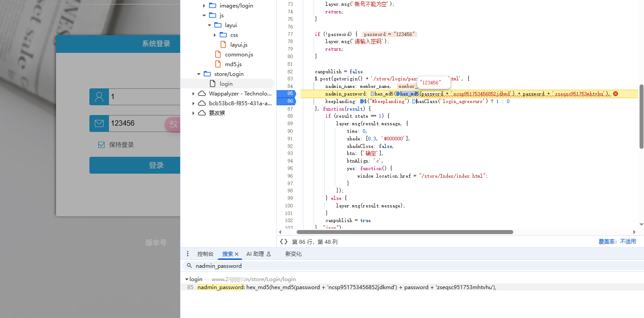
Task: Close the 搜索 tab with its X
Action: coord(237,254)
